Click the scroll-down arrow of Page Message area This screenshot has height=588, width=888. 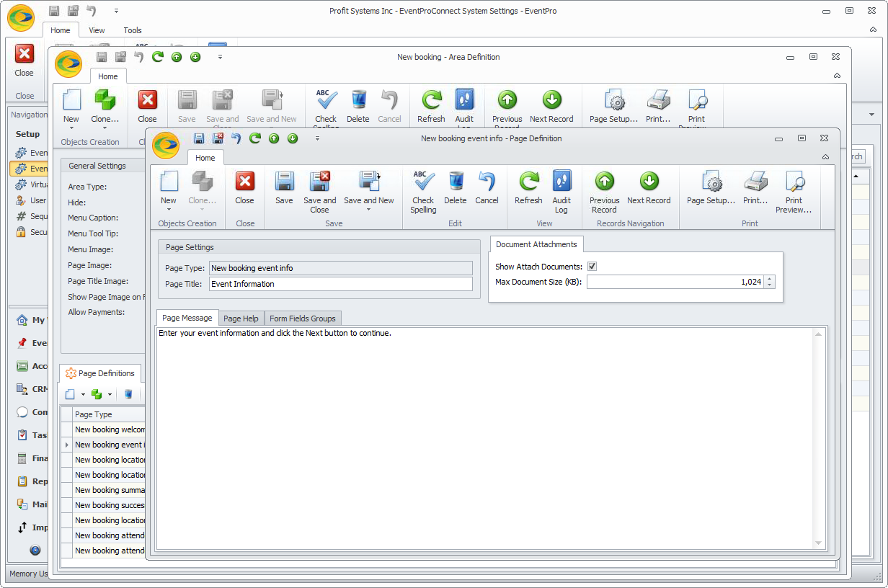818,543
